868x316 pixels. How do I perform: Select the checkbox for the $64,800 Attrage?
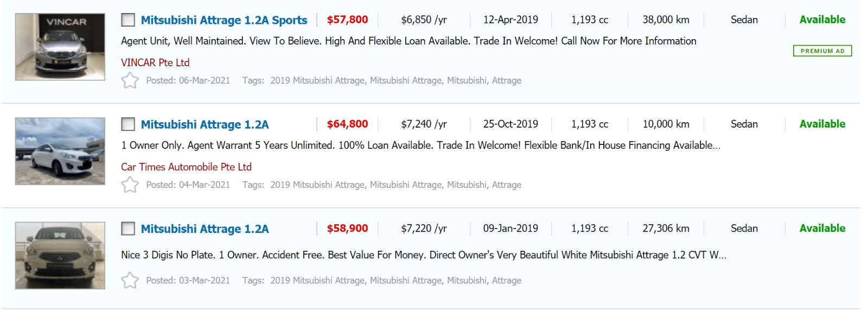click(x=128, y=124)
